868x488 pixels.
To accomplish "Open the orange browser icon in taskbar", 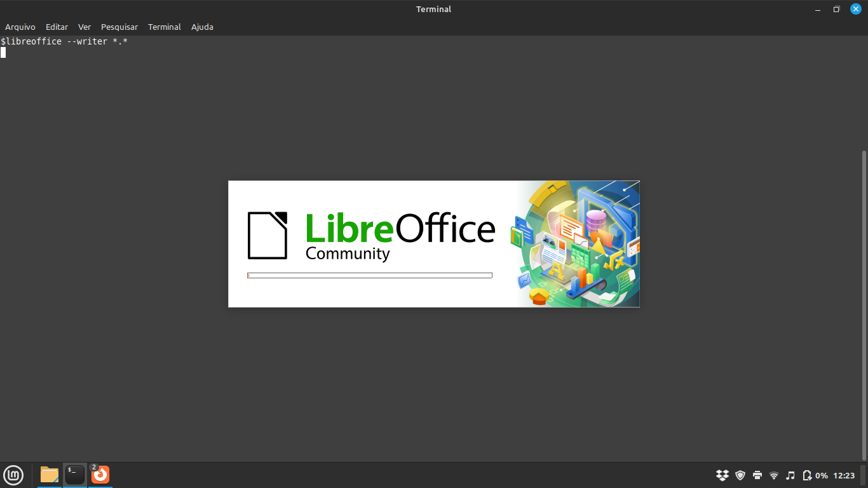I will coord(100,475).
